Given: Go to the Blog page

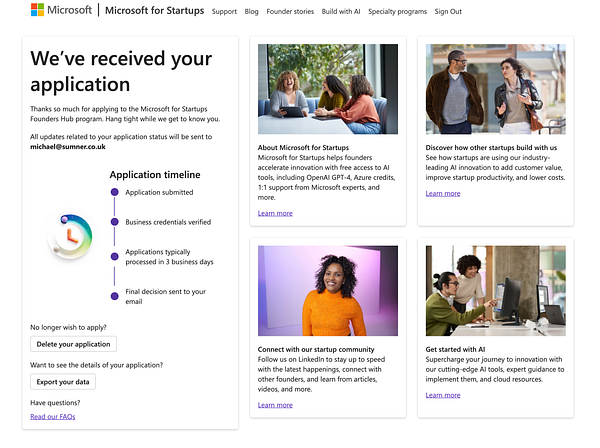Looking at the screenshot, I should [x=251, y=11].
